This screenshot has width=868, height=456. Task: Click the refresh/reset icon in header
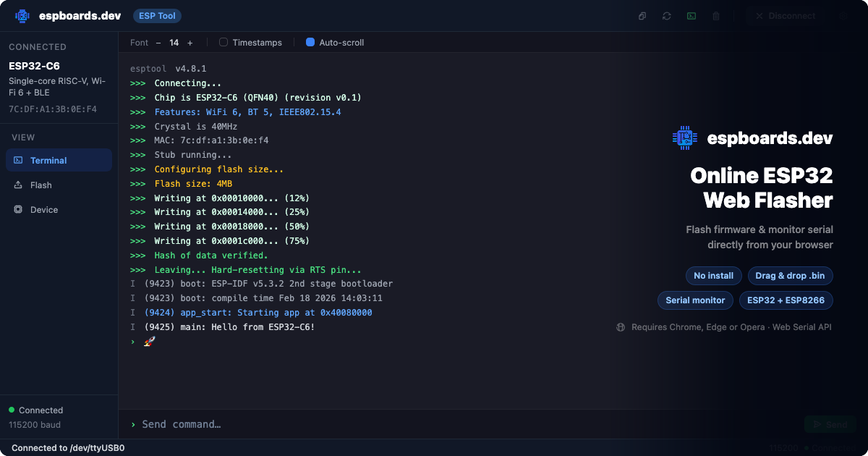pyautogui.click(x=667, y=16)
